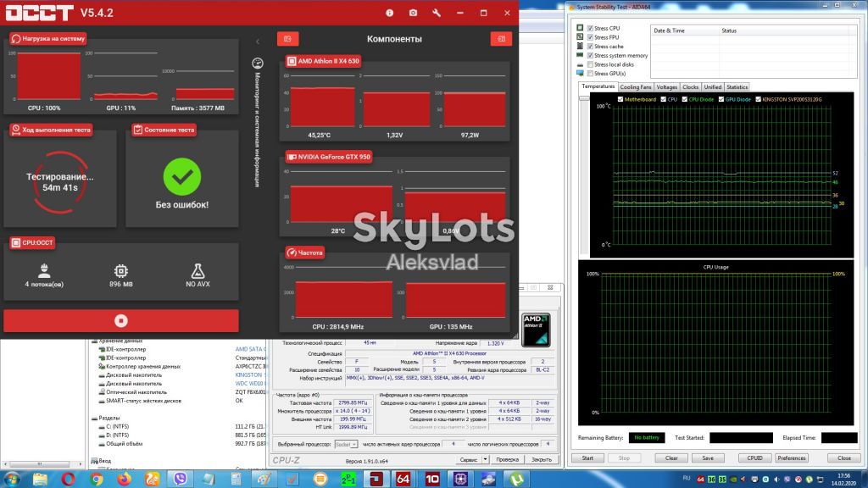This screenshot has height=488, width=868.
Task: Collapse 'Ввод' tree node
Action: (94, 461)
